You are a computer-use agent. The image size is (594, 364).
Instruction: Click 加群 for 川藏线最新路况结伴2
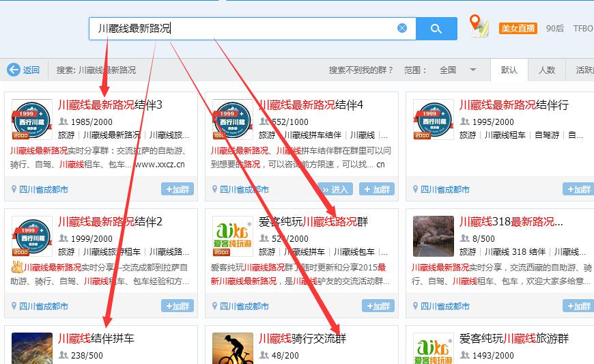(178, 306)
